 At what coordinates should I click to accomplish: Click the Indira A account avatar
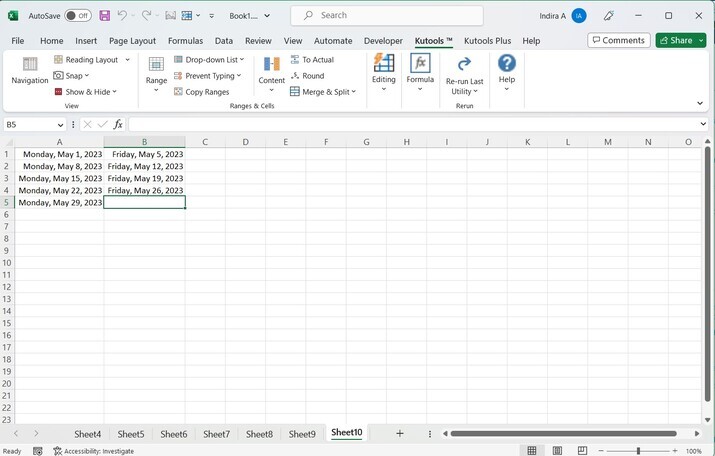[579, 16]
